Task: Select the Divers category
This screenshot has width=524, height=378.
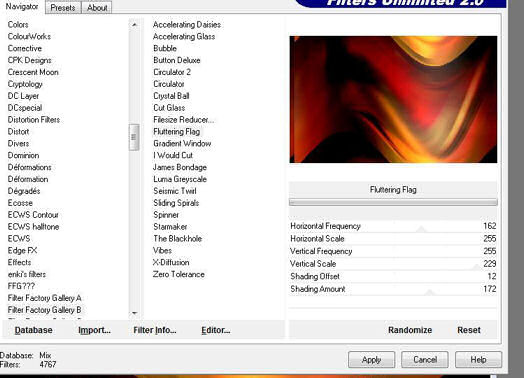Action: click(x=18, y=144)
